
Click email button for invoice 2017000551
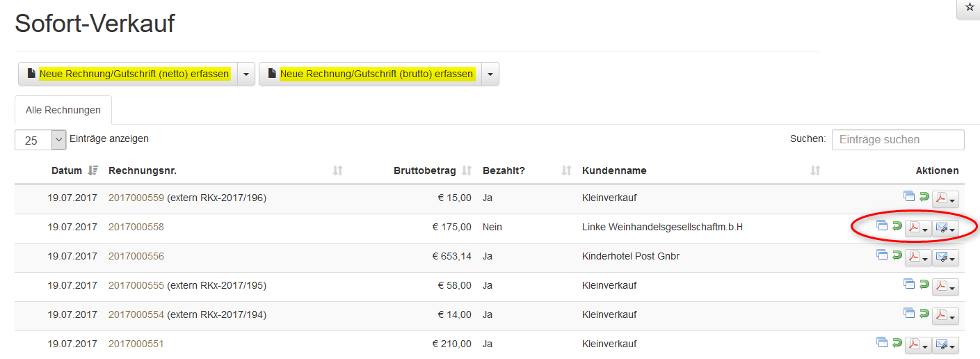point(945,345)
